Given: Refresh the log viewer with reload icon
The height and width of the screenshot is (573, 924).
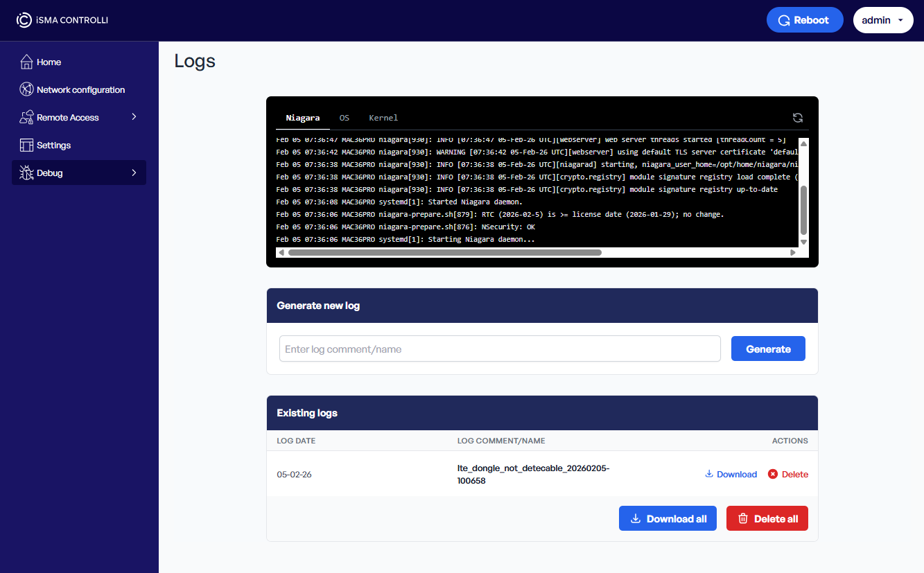Looking at the screenshot, I should pos(798,118).
